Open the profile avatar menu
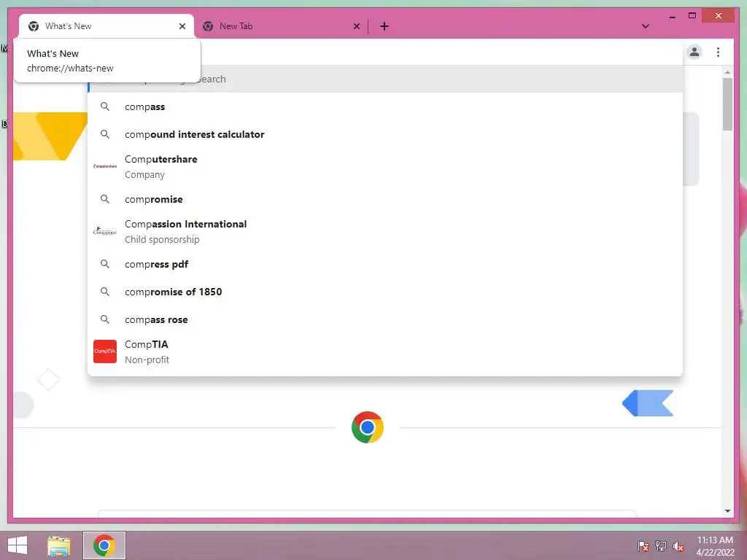Viewport: 747px width, 560px height. (694, 52)
